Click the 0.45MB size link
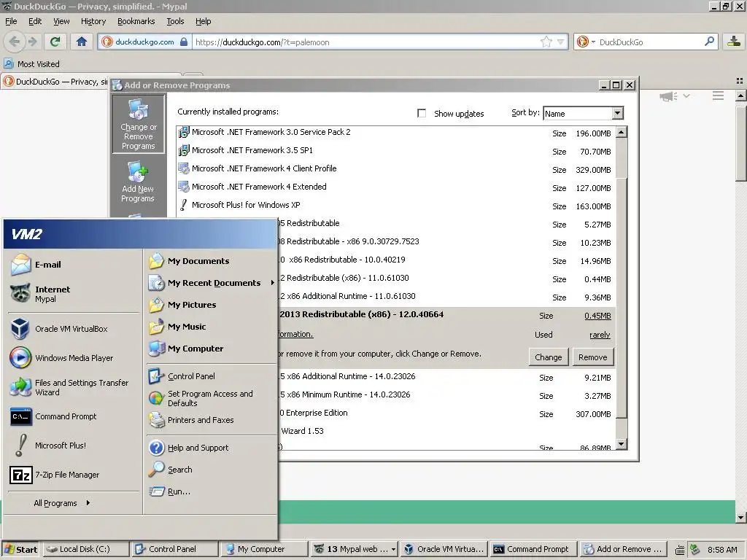The image size is (747, 560). coord(598,316)
